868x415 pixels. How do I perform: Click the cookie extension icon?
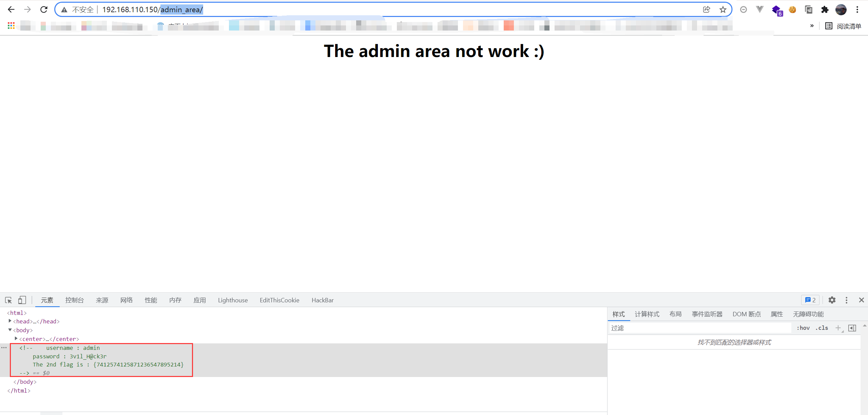pyautogui.click(x=792, y=10)
